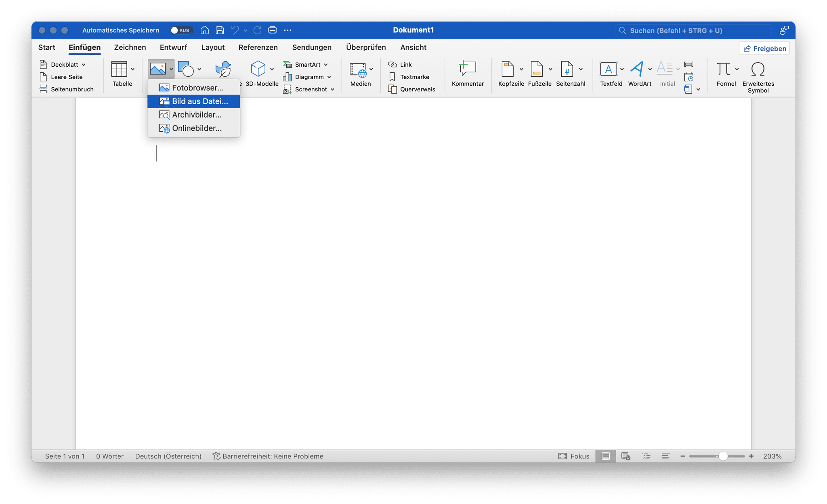
Task: Click the 3D-Modelle cube icon
Action: 258,69
